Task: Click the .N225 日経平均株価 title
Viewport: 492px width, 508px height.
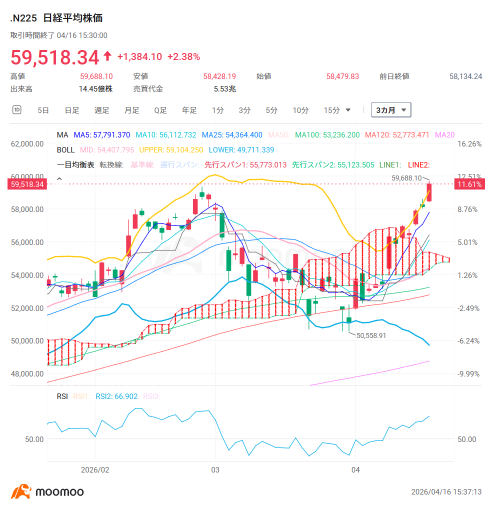Action: click(56, 18)
